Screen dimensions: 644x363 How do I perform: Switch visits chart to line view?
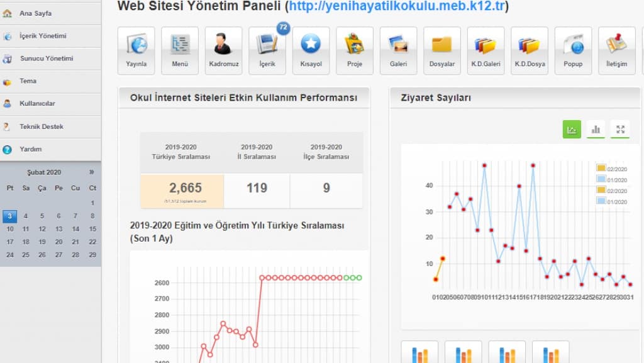572,130
